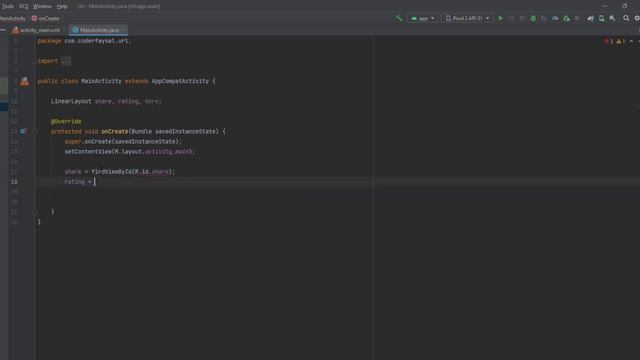Viewport: 640px width, 360px height.
Task: Click the Search Everywhere magnifier icon
Action: click(x=626, y=18)
